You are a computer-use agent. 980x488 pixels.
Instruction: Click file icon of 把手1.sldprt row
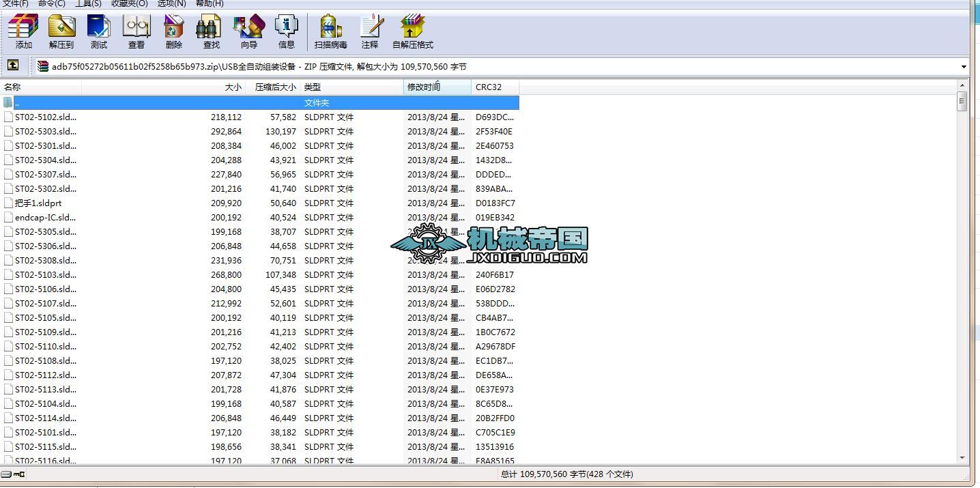(8, 203)
